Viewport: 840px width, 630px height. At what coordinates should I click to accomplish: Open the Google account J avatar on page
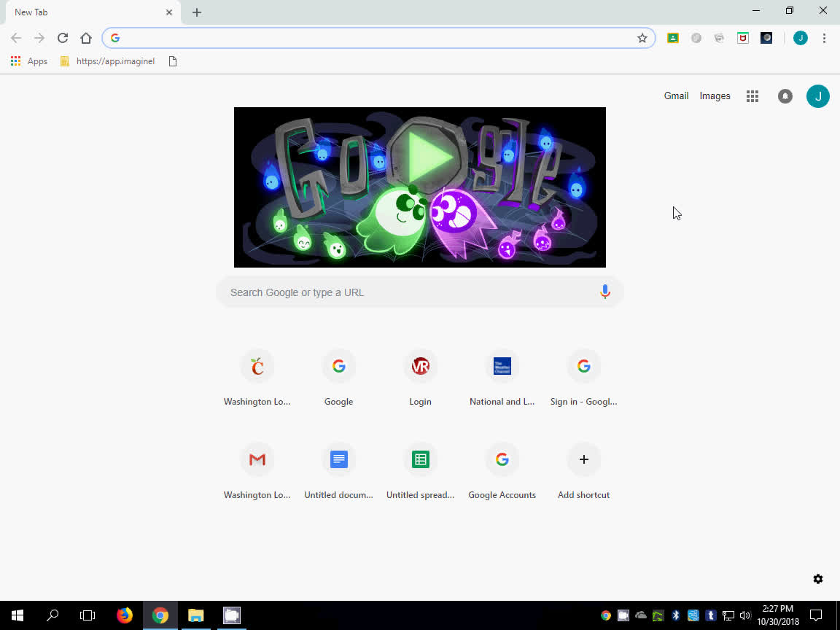(817, 96)
